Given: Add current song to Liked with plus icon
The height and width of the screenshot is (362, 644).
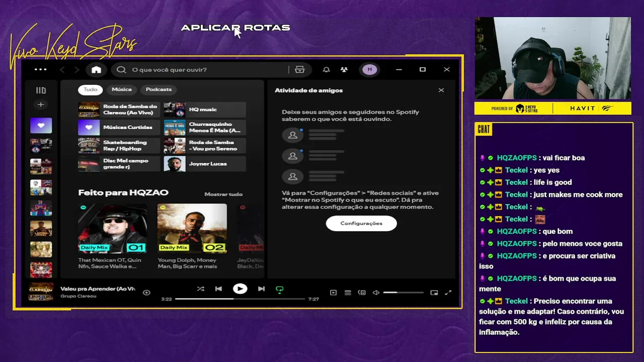Looking at the screenshot, I should [x=146, y=293].
